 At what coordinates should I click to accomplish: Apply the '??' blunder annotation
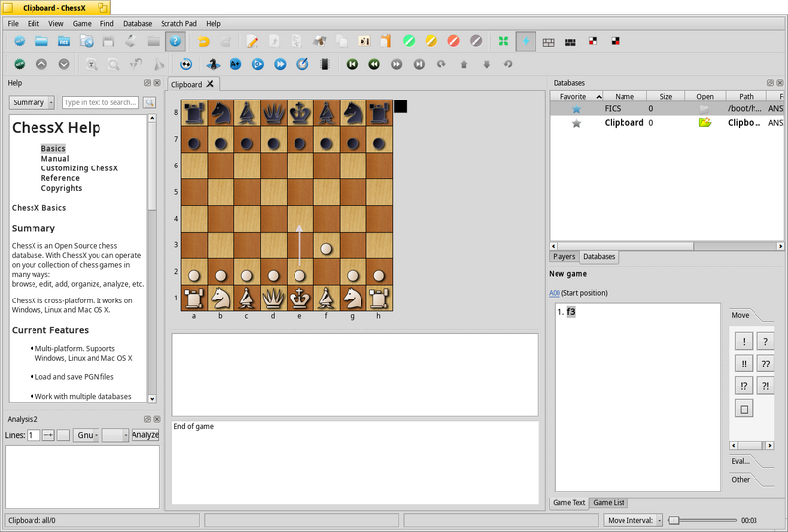click(766, 365)
